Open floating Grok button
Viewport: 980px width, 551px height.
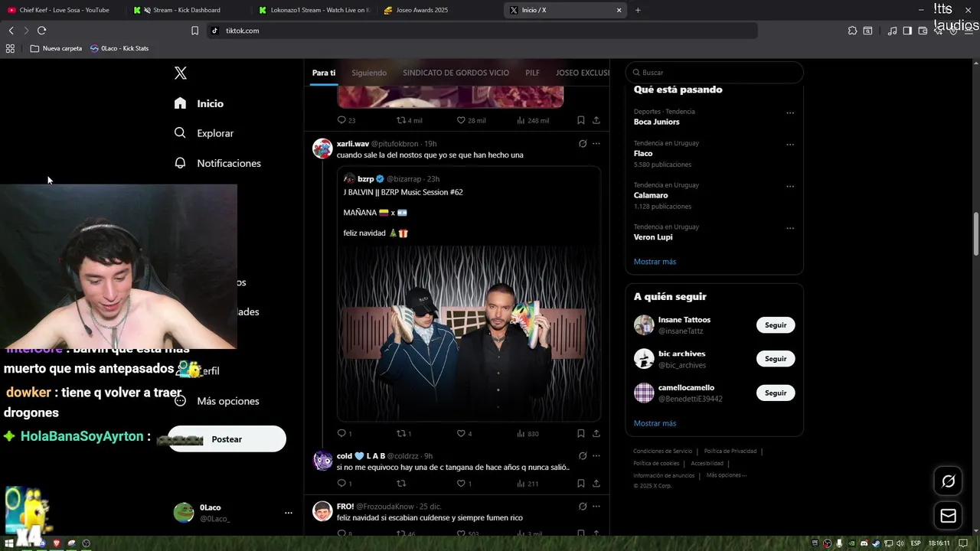coord(948,481)
